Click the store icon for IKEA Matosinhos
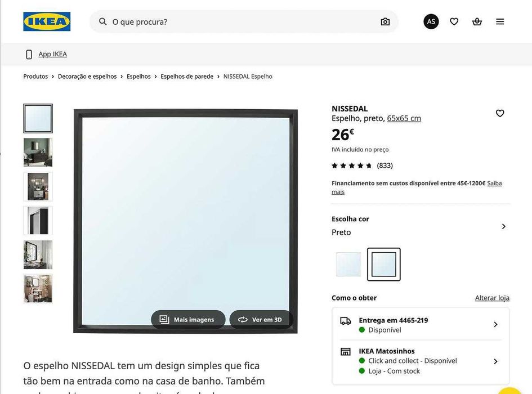This screenshot has width=532, height=394. coord(346,352)
